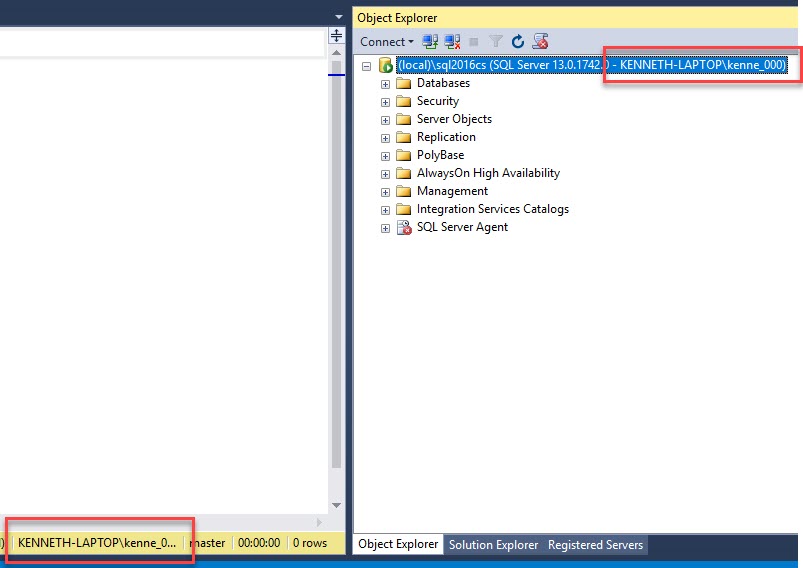This screenshot has height=568, width=803.
Task: Click the editor vertical scrollbar down arrow
Action: pos(337,505)
